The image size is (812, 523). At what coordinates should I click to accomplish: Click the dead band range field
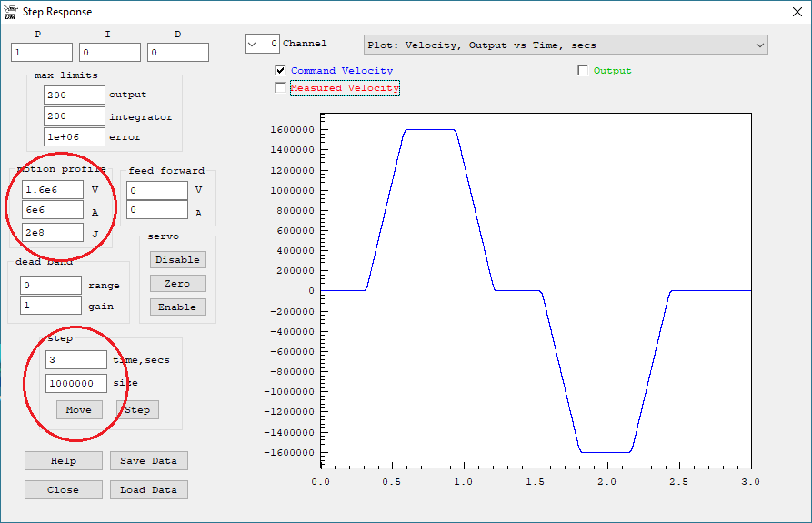point(50,285)
